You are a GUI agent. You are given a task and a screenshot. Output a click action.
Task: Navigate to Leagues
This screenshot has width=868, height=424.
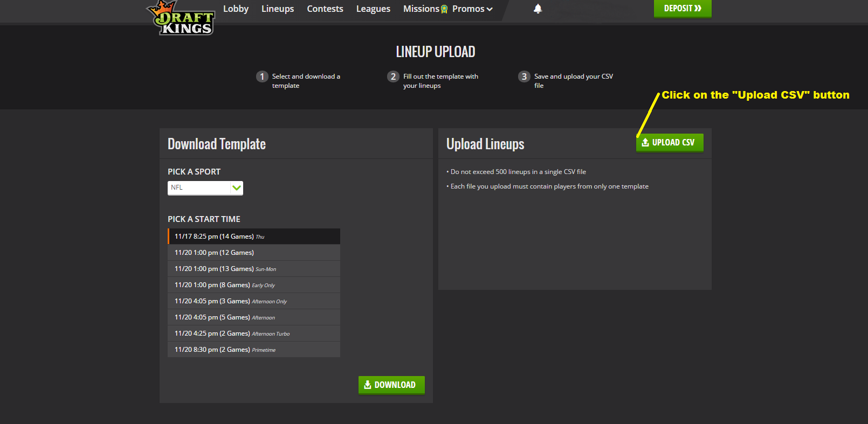(x=373, y=9)
